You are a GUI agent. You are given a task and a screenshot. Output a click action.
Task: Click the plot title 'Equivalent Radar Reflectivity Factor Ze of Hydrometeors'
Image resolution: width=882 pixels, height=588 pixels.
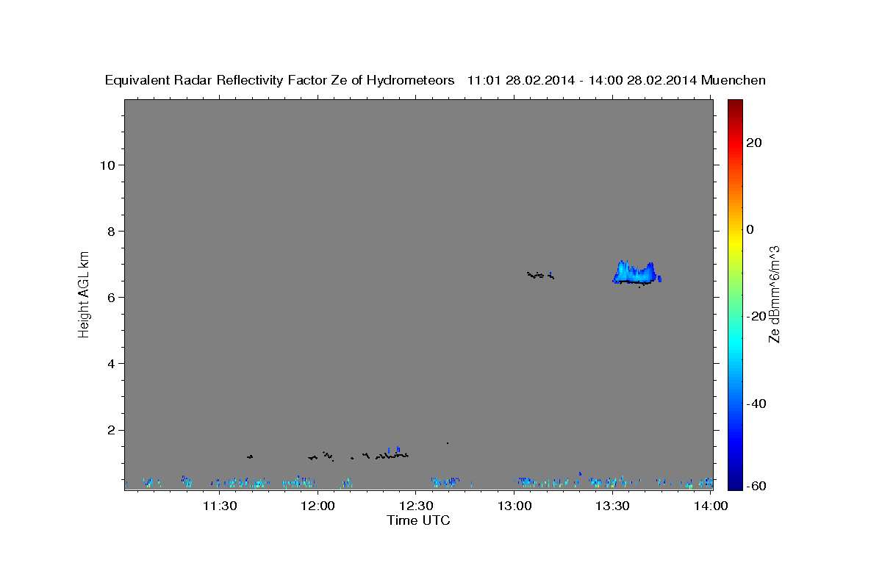point(280,81)
